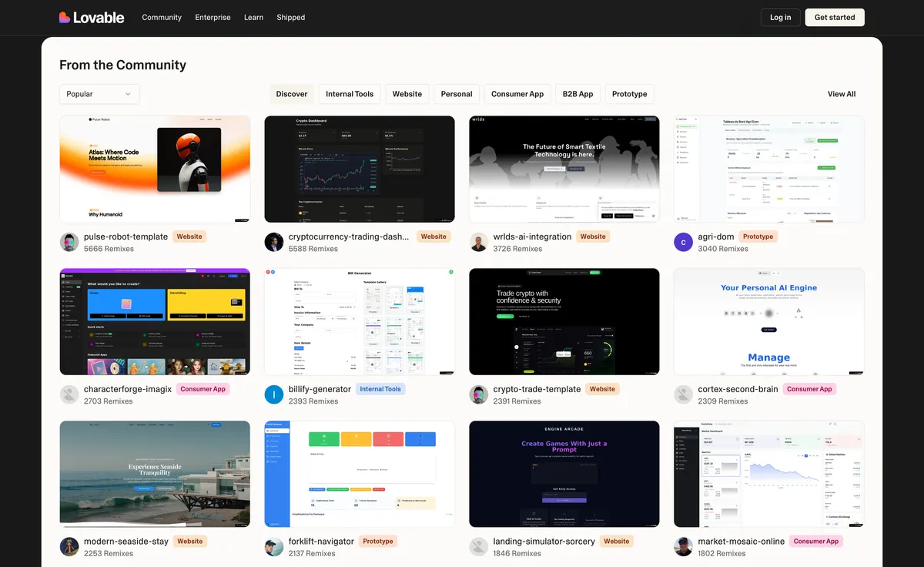Click the forklift-navigator title
The width and height of the screenshot is (924, 567).
[x=321, y=542]
